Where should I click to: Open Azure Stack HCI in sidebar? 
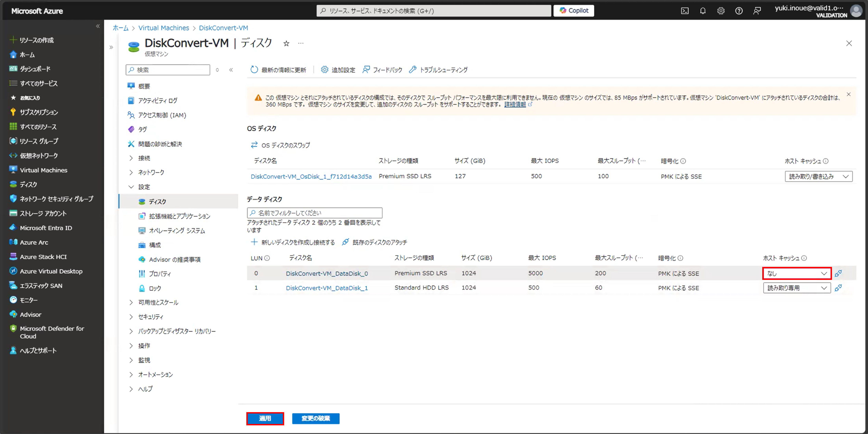(38, 256)
